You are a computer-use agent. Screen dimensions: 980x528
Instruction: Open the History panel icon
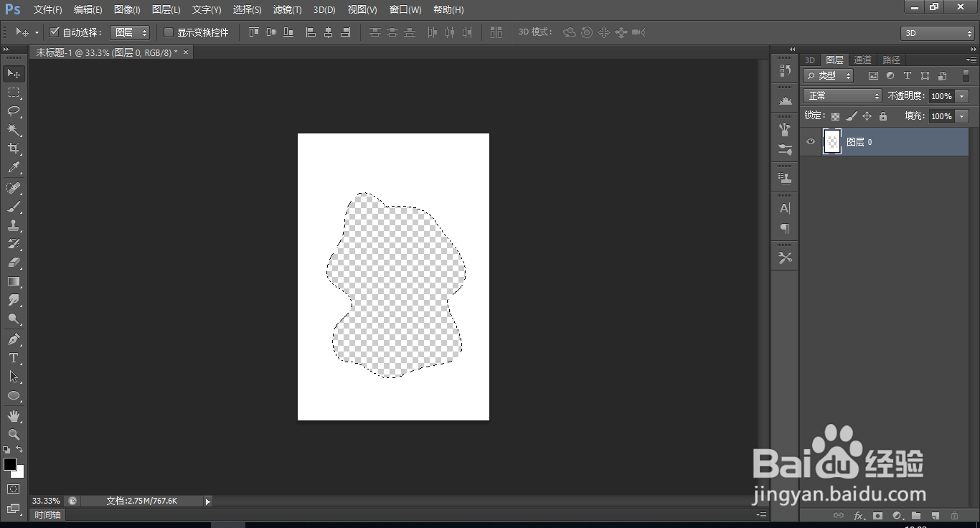tap(785, 71)
